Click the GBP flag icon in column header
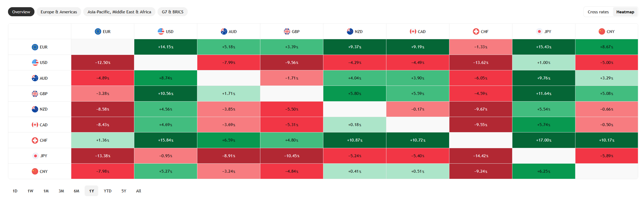Image resolution: width=644 pixels, height=198 pixels. pyautogui.click(x=287, y=31)
